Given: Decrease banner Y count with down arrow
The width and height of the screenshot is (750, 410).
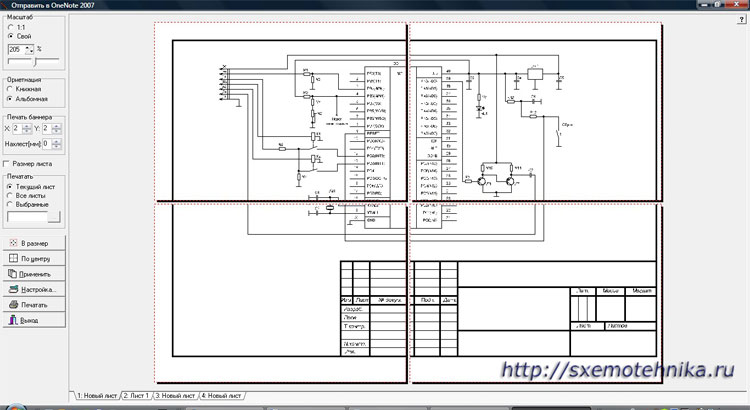Looking at the screenshot, I should click(57, 131).
